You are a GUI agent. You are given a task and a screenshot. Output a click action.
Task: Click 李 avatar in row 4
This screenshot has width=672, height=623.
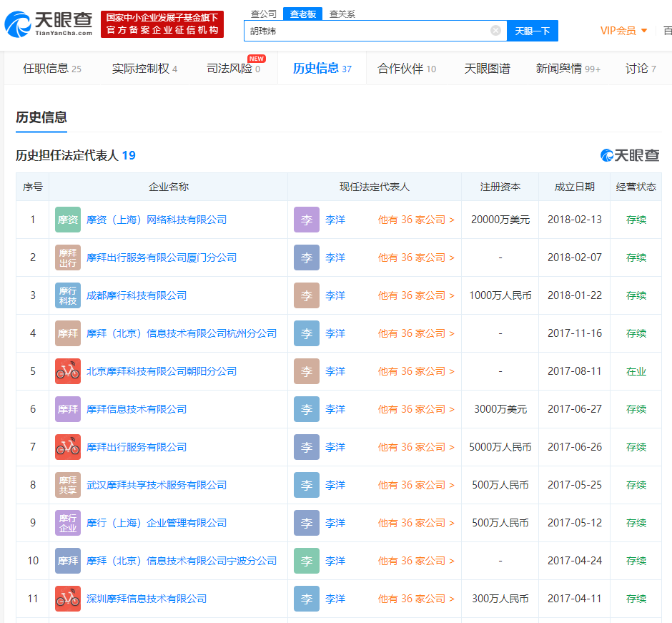click(x=307, y=333)
